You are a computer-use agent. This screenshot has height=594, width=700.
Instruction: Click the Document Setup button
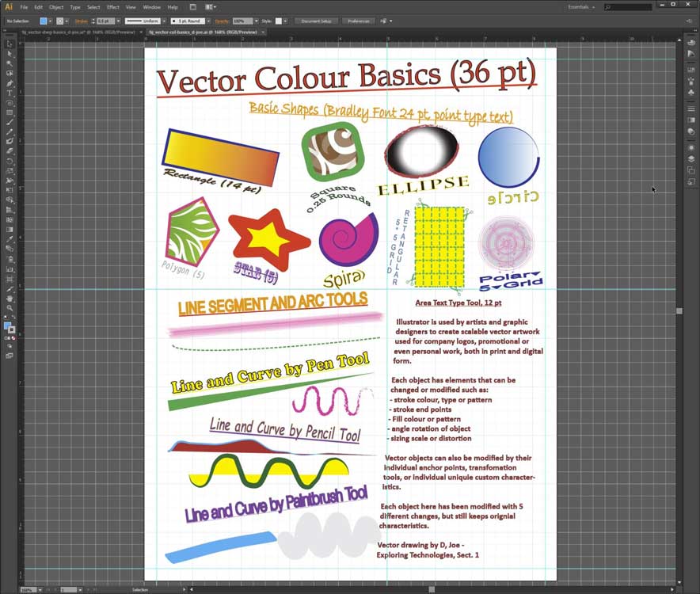click(x=316, y=21)
